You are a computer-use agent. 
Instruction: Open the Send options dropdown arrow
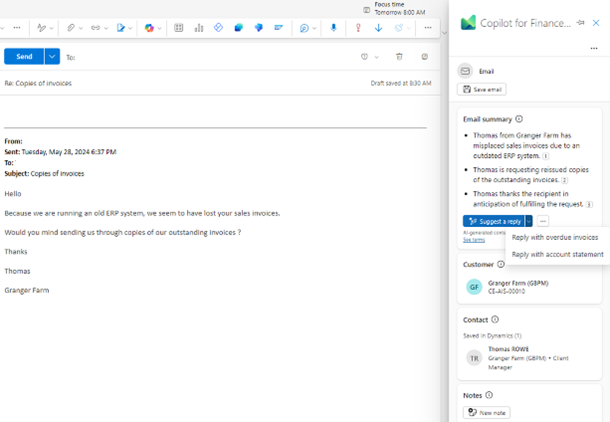(52, 57)
